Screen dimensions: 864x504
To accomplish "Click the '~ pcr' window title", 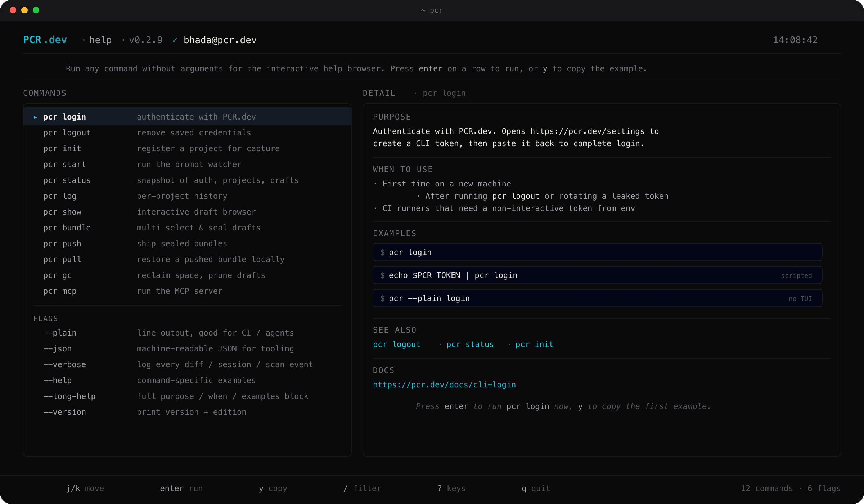I will point(432,10).
